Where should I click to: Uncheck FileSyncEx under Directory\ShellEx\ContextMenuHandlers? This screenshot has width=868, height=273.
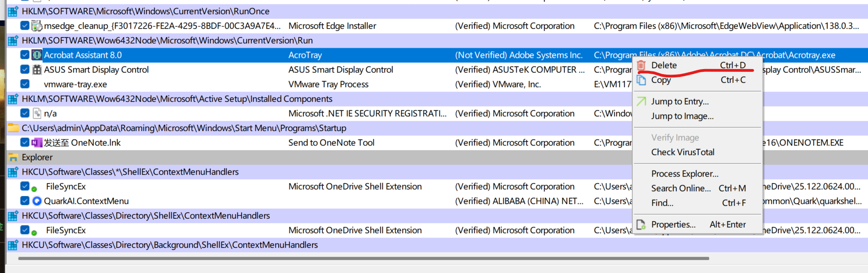pyautogui.click(x=25, y=229)
